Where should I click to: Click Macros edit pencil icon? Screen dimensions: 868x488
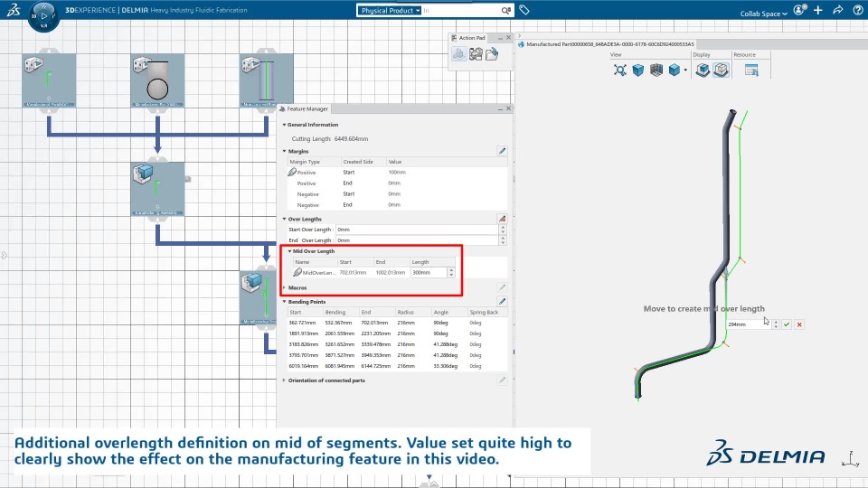click(502, 287)
